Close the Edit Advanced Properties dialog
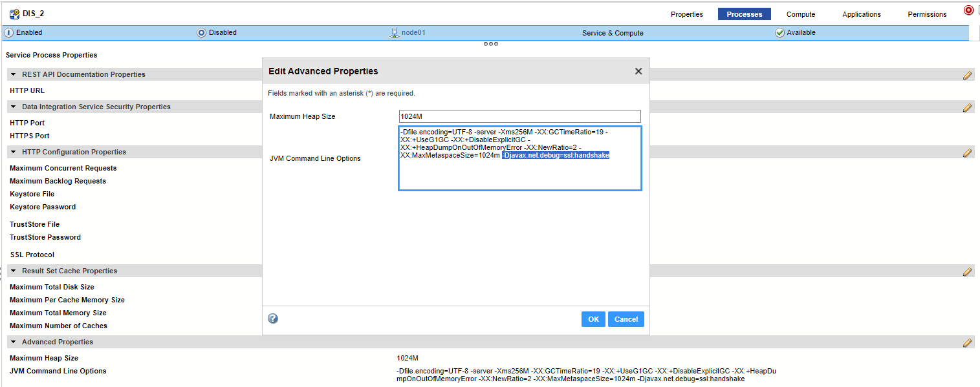This screenshot has width=980, height=387. 638,71
